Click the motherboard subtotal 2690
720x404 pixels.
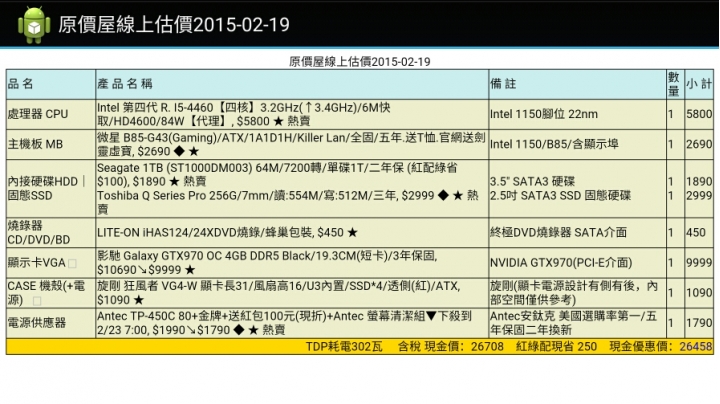click(699, 144)
